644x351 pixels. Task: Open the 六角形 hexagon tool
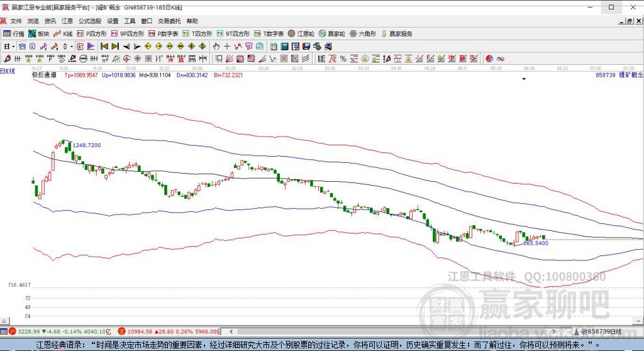[363, 34]
